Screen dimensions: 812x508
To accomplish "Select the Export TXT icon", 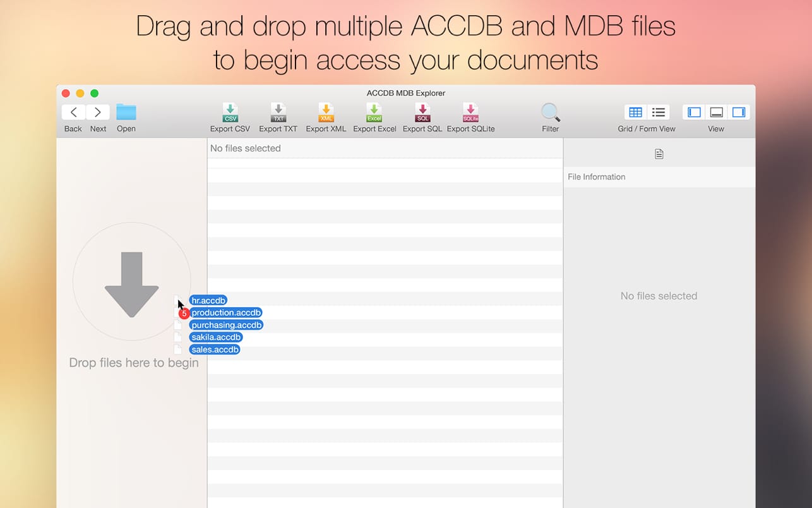I will coord(278,112).
